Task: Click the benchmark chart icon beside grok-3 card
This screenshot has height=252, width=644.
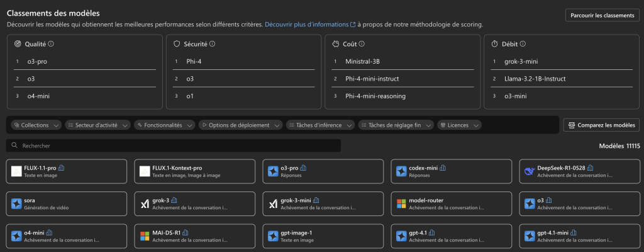Action: coord(174,200)
